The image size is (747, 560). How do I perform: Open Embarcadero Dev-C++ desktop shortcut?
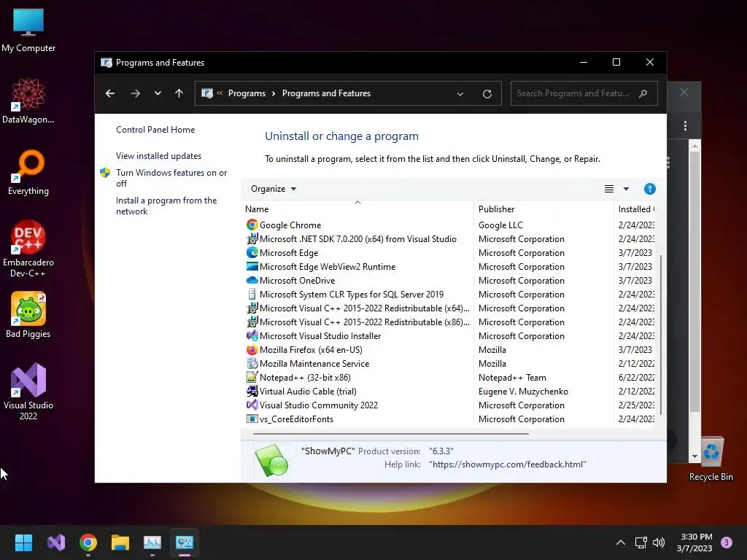click(x=28, y=249)
